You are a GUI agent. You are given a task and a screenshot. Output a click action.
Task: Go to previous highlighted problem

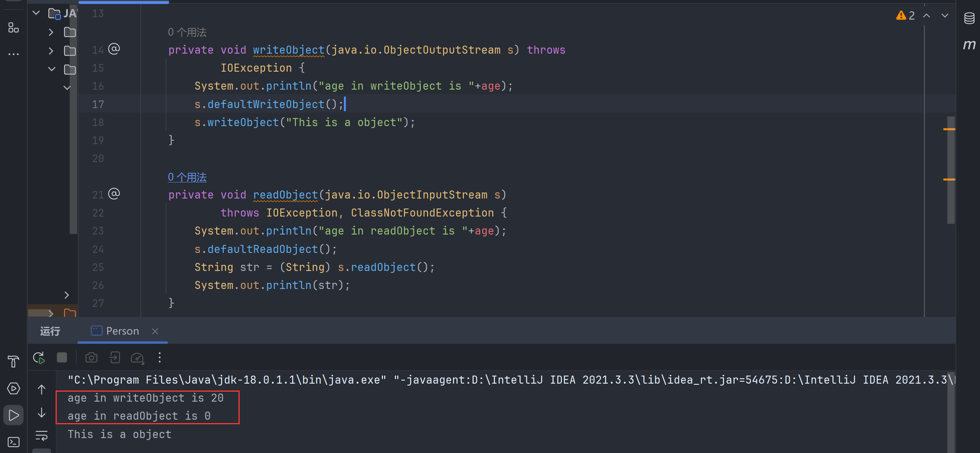926,15
